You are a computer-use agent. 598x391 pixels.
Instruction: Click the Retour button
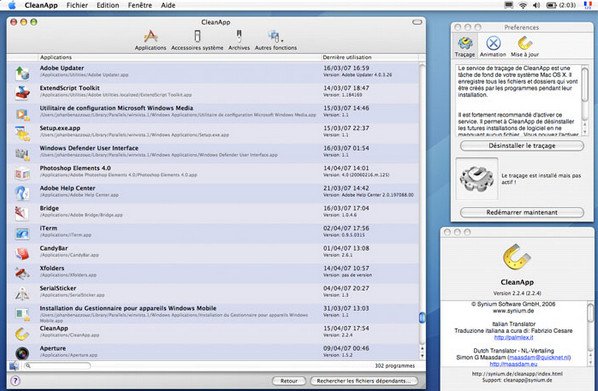pos(289,381)
